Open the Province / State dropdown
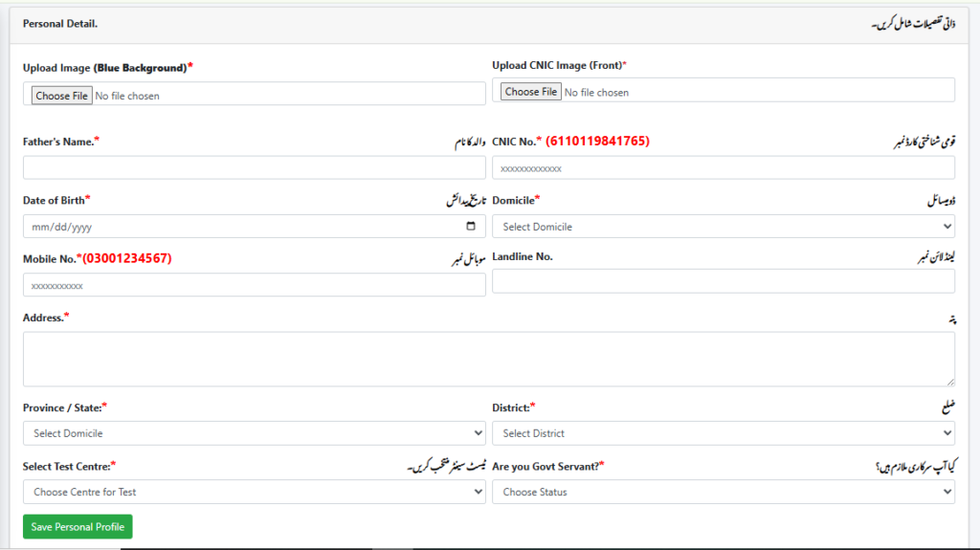 [x=254, y=433]
